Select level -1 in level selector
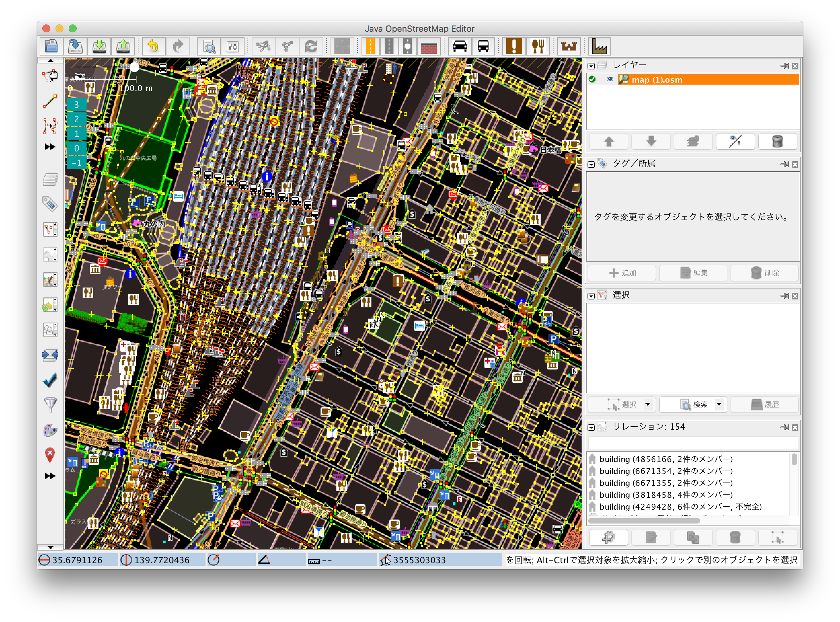This screenshot has width=840, height=622. (76, 163)
